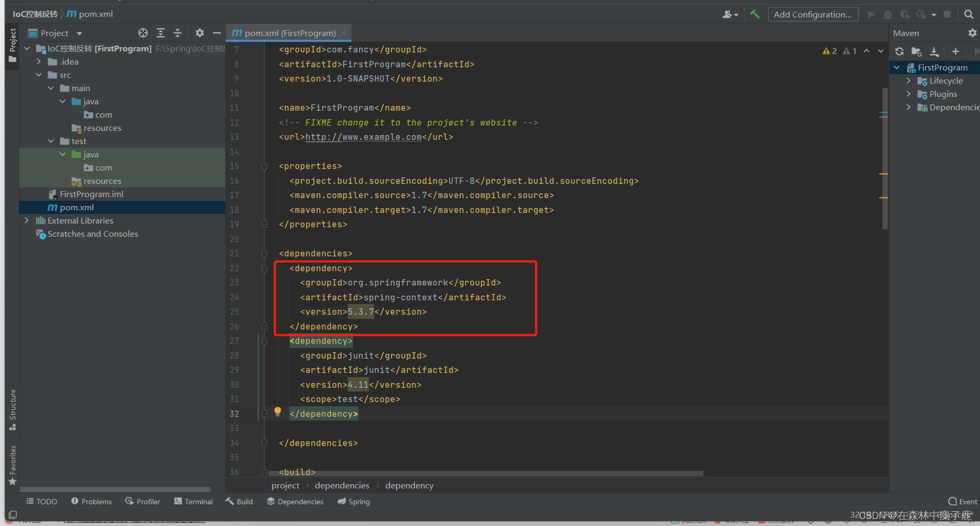Click Add Maven Projects plus icon
Viewport: 980px width, 526px height.
pyautogui.click(x=955, y=51)
